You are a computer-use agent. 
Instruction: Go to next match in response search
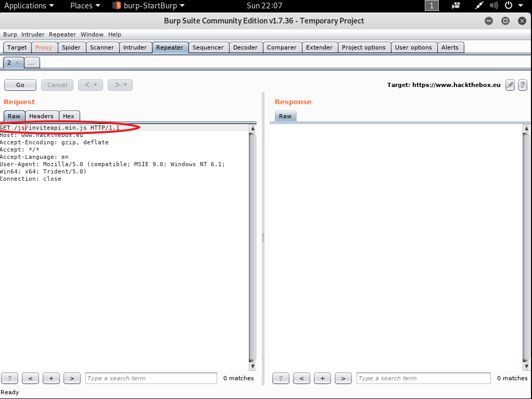click(343, 378)
